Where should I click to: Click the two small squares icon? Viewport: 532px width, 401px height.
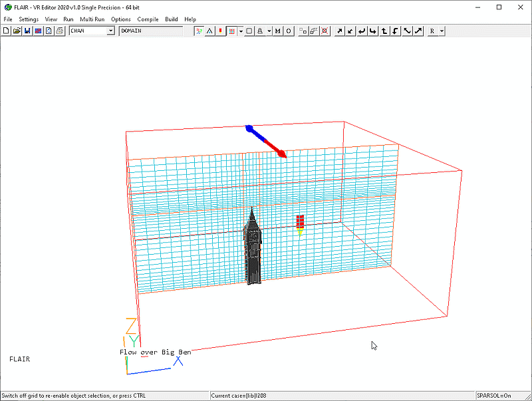tap(303, 31)
